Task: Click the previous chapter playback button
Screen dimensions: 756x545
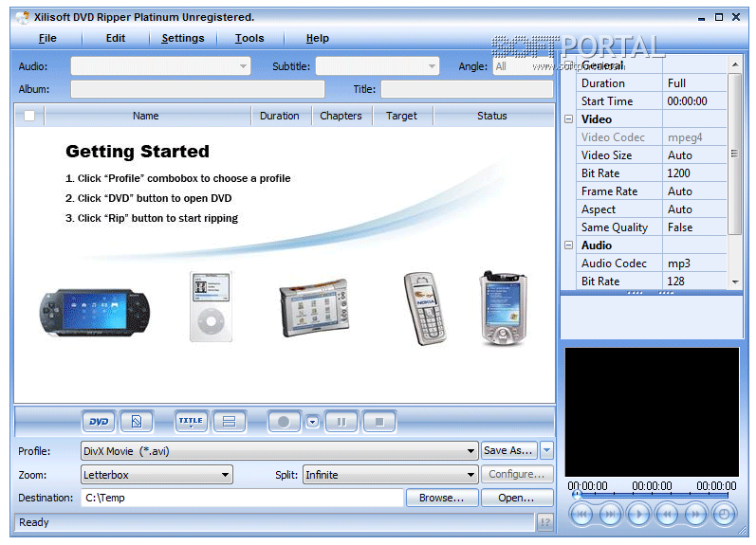Action: [582, 514]
